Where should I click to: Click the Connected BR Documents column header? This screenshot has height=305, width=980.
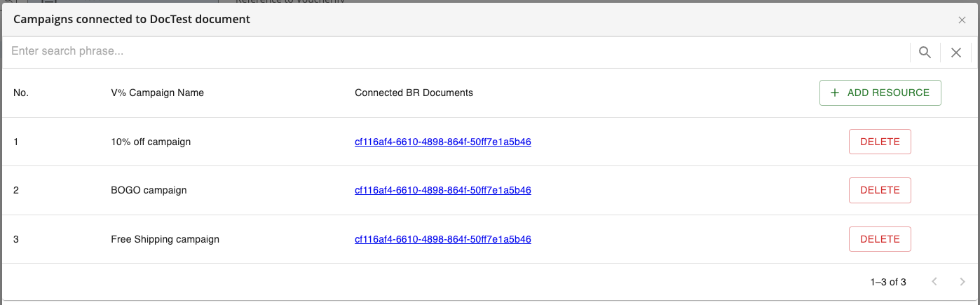414,93
